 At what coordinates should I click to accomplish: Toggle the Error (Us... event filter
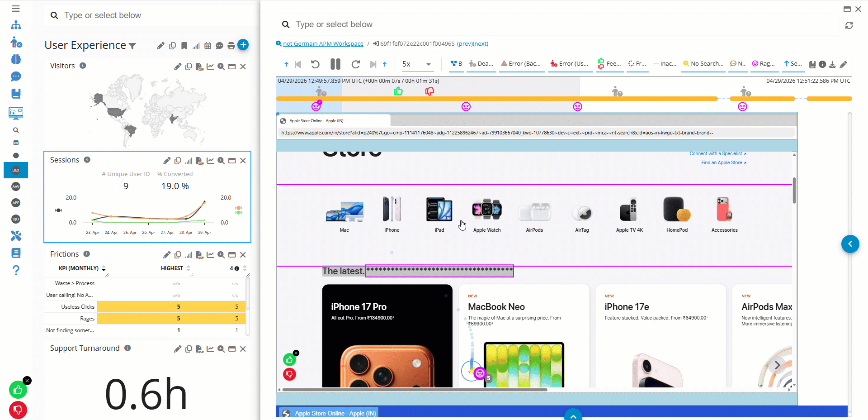pyautogui.click(x=569, y=64)
